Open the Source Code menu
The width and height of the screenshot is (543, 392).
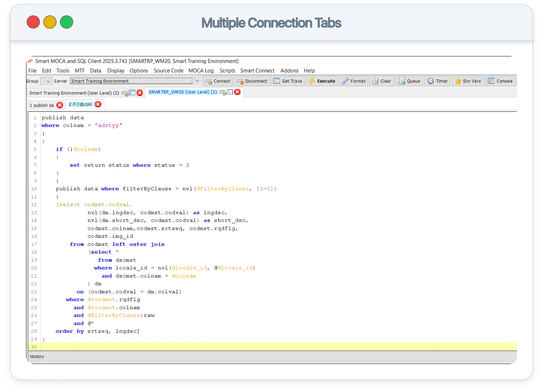tap(168, 71)
